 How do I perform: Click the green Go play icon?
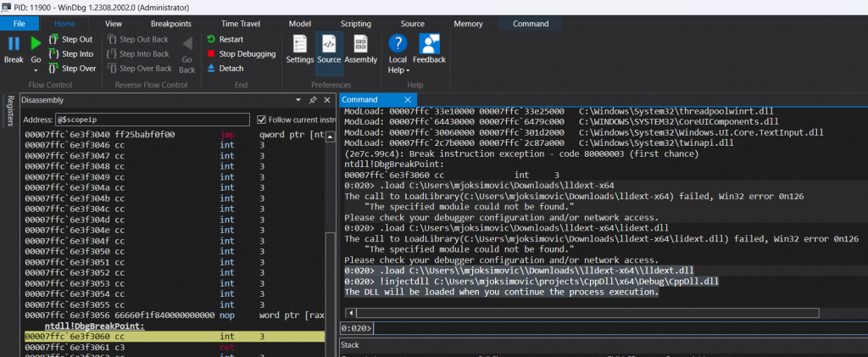pyautogui.click(x=36, y=43)
